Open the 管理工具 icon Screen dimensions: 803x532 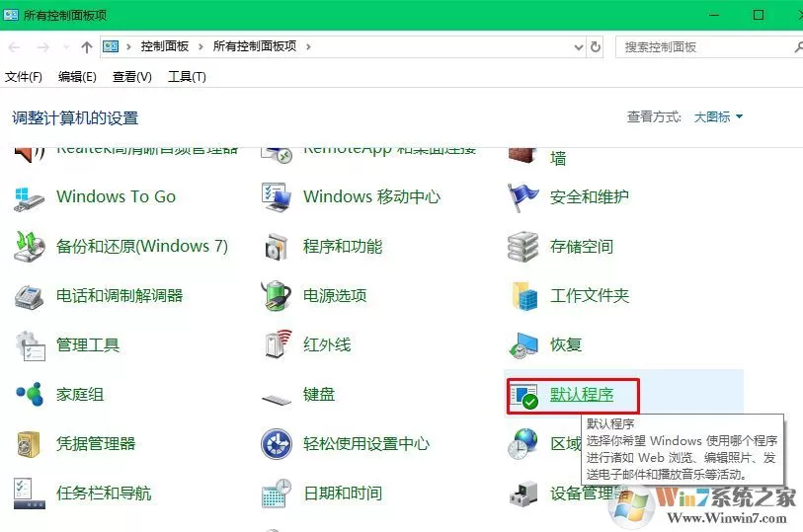31,345
